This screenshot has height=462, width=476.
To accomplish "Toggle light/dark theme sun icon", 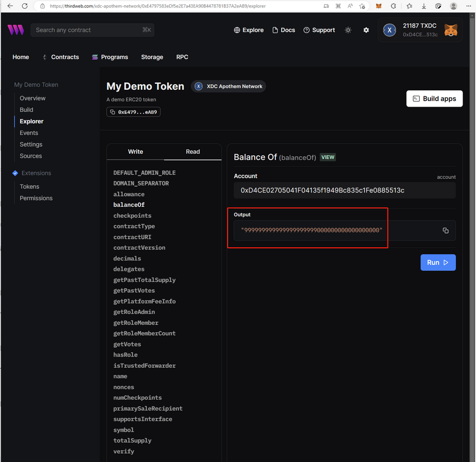I will (348, 30).
